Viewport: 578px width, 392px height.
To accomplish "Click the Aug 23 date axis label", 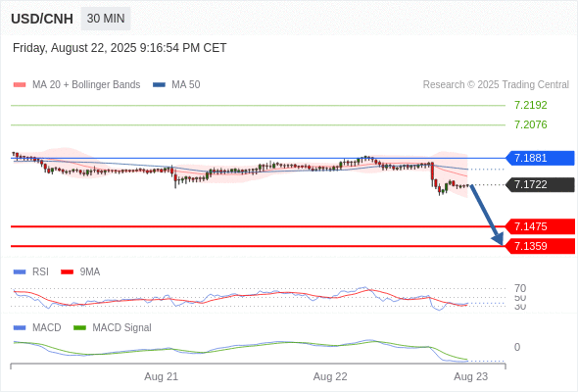I will click(471, 377).
